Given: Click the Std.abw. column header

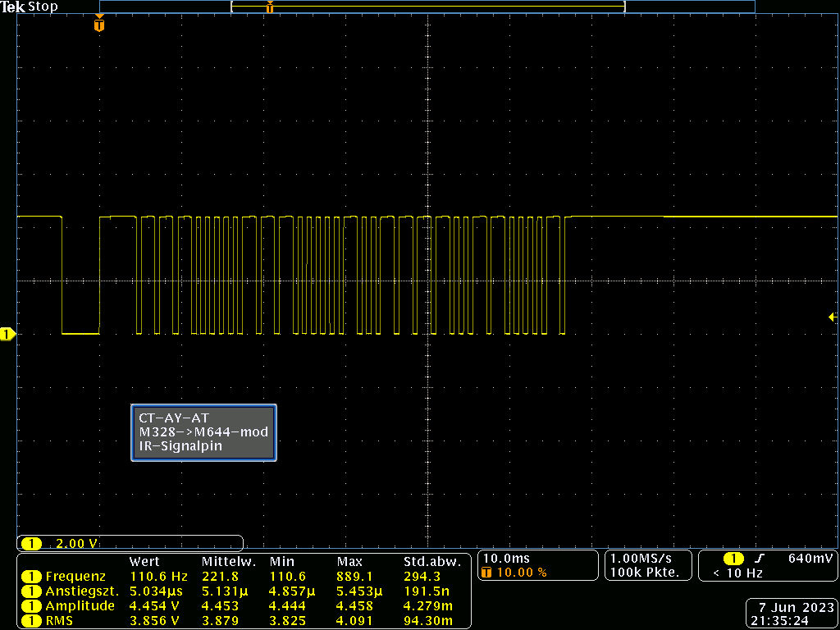Looking at the screenshot, I should tap(431, 562).
